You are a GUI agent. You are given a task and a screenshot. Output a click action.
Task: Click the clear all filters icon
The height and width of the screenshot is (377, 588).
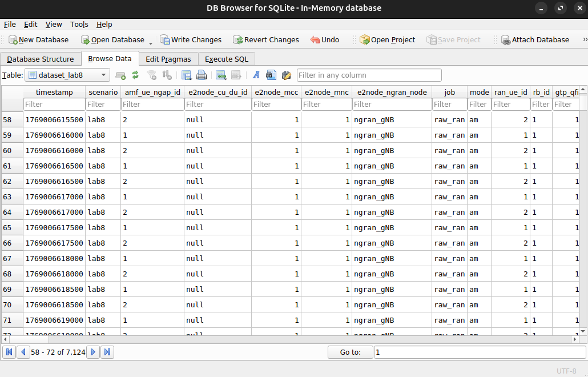click(x=151, y=75)
